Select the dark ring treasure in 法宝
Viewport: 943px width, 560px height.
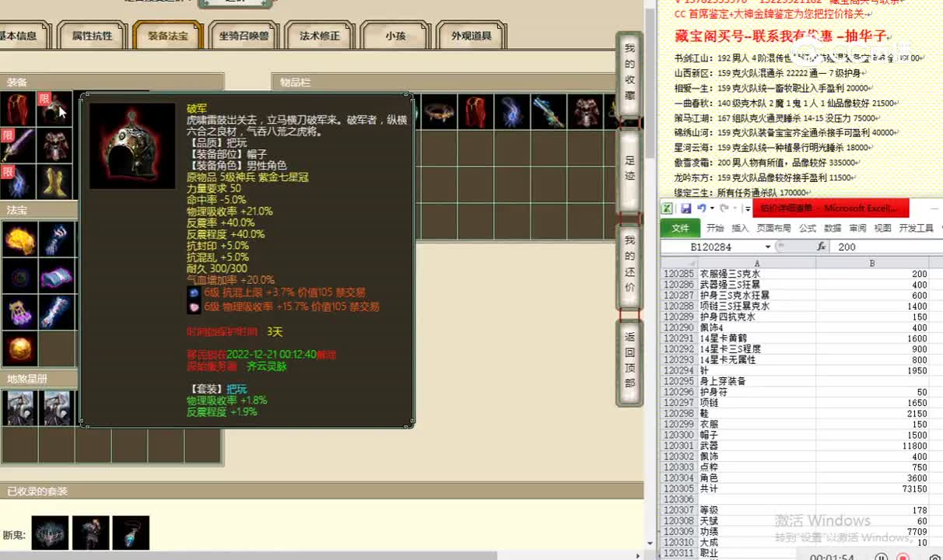(x=19, y=276)
